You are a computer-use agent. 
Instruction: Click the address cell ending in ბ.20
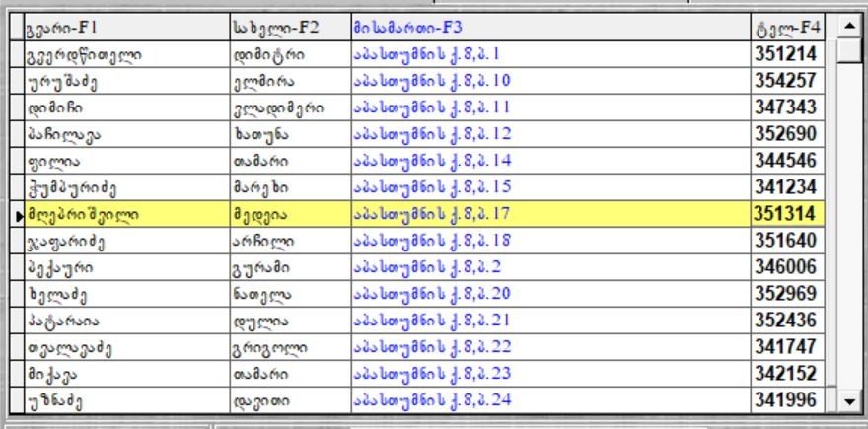click(550, 293)
